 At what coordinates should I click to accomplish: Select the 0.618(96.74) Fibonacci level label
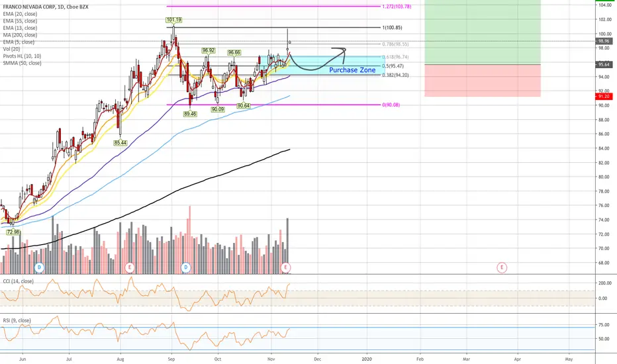395,57
